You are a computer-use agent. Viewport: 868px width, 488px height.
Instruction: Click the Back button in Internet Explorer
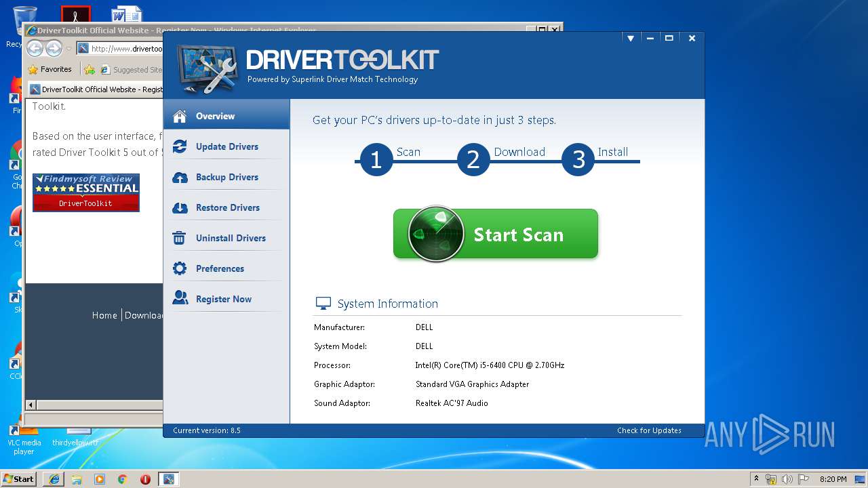click(35, 48)
